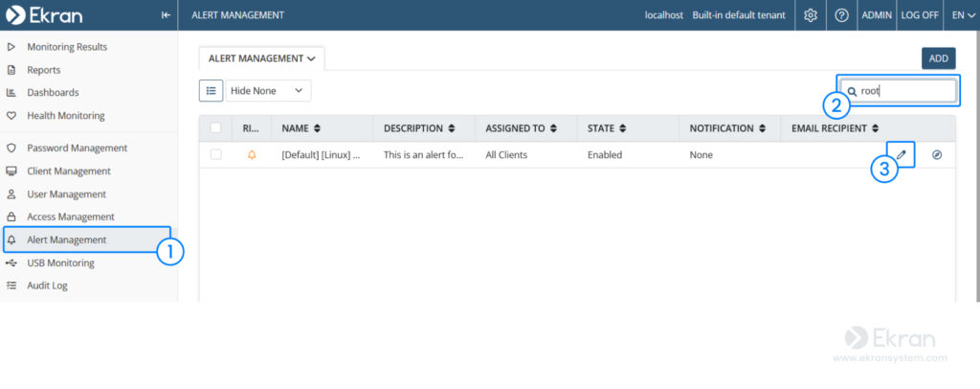Click the RI... risk column header
The image size is (980, 389).
pos(251,128)
